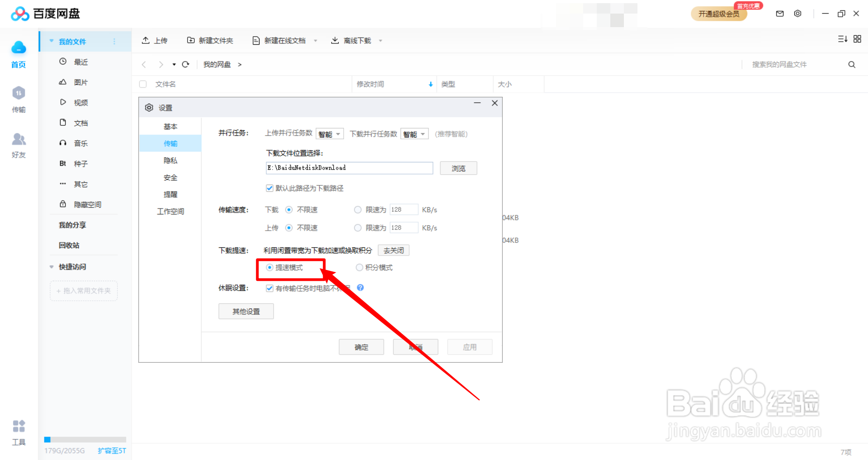The image size is (868, 460).
Task: Toggle 有传输任务时电脑不休眠 checkbox
Action: point(269,288)
